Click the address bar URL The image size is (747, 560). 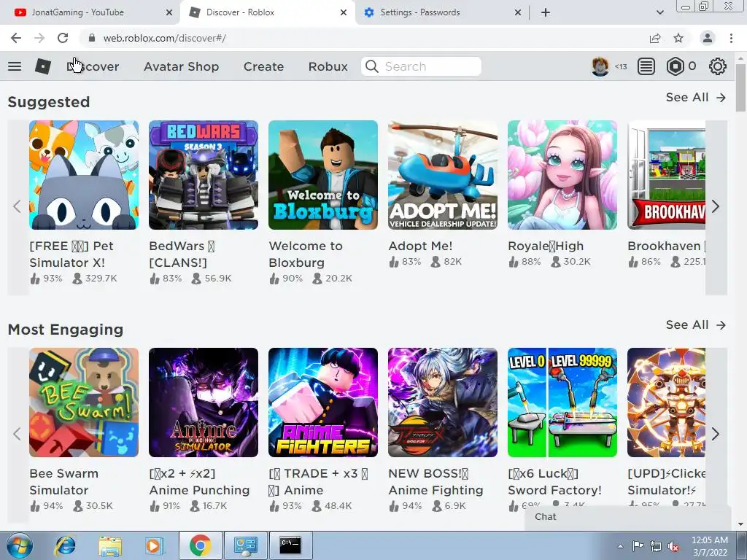coord(165,38)
